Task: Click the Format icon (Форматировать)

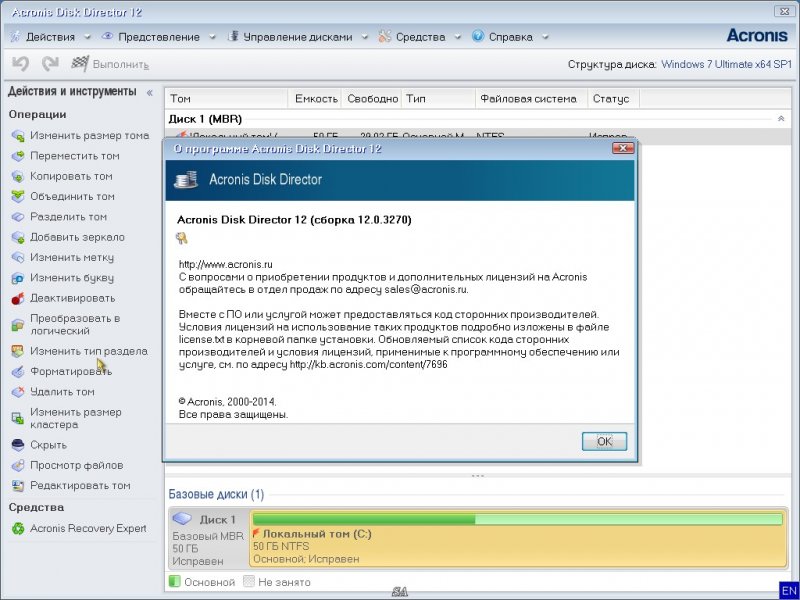Action: pos(18,371)
